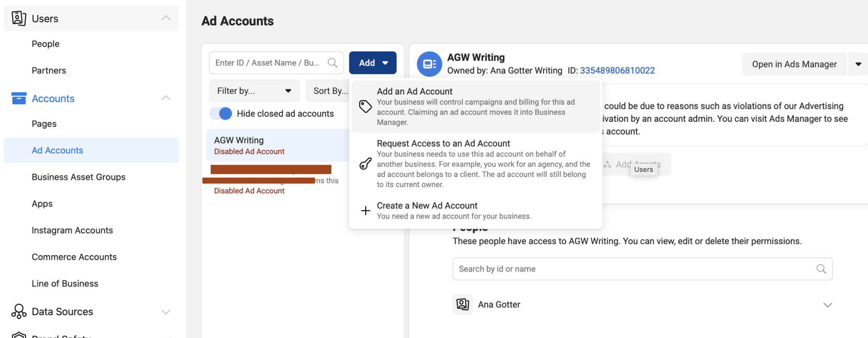Open Line of Business in sidebar

pos(65,284)
